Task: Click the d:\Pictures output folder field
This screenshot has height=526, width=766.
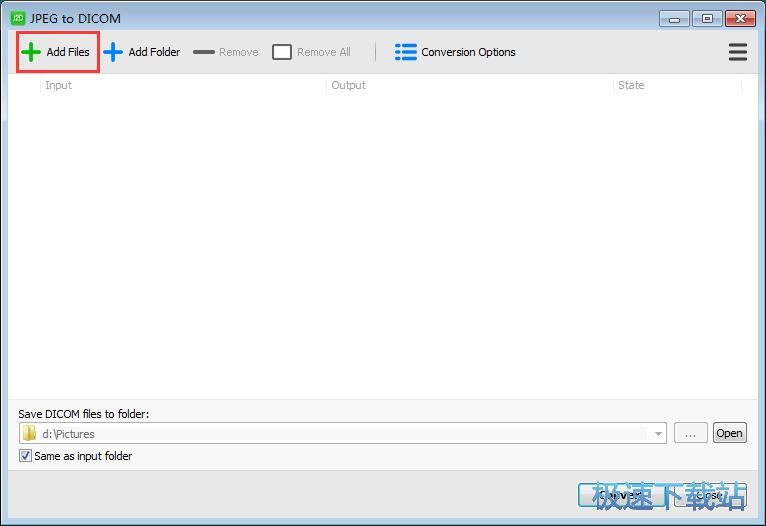Action: tap(342, 434)
